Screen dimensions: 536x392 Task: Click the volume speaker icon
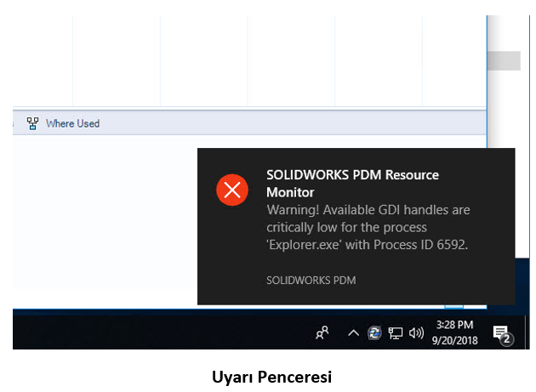point(416,333)
